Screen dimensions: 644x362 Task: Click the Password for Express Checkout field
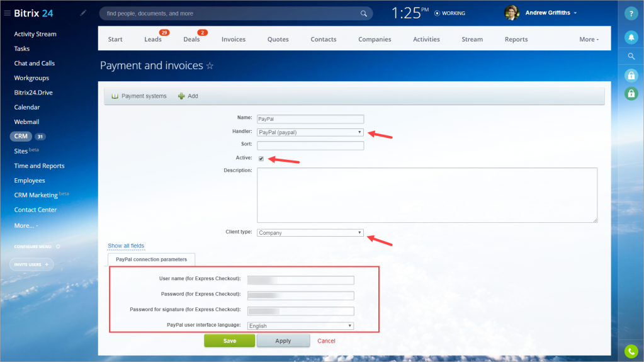tap(300, 295)
